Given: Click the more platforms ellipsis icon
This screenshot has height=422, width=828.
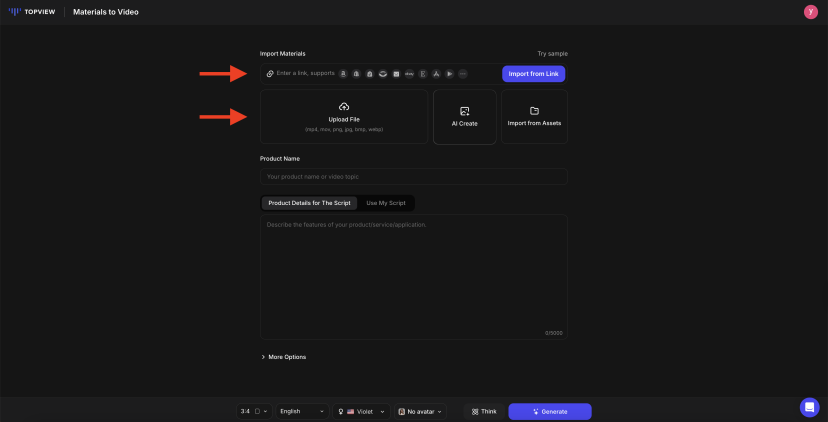Looking at the screenshot, I should 463,74.
